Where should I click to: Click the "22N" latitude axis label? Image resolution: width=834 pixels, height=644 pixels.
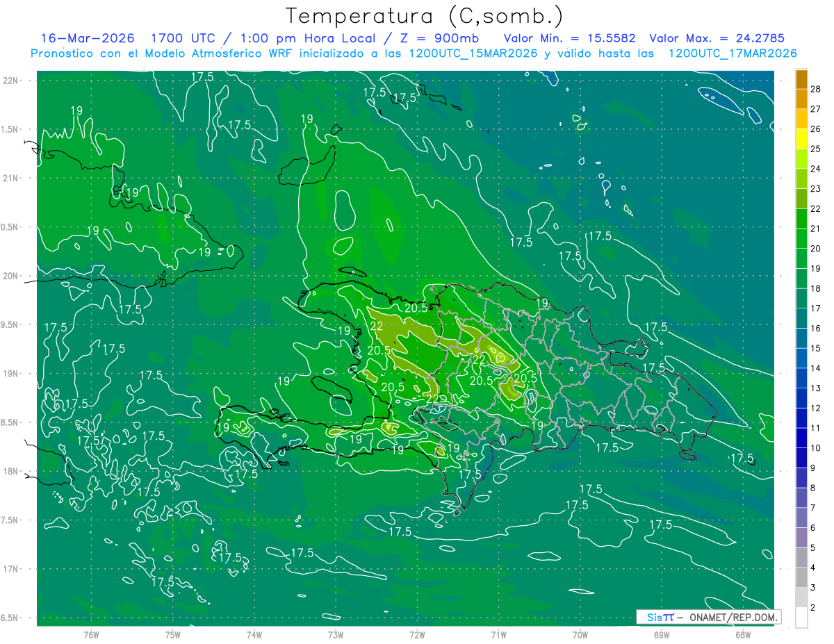11,80
